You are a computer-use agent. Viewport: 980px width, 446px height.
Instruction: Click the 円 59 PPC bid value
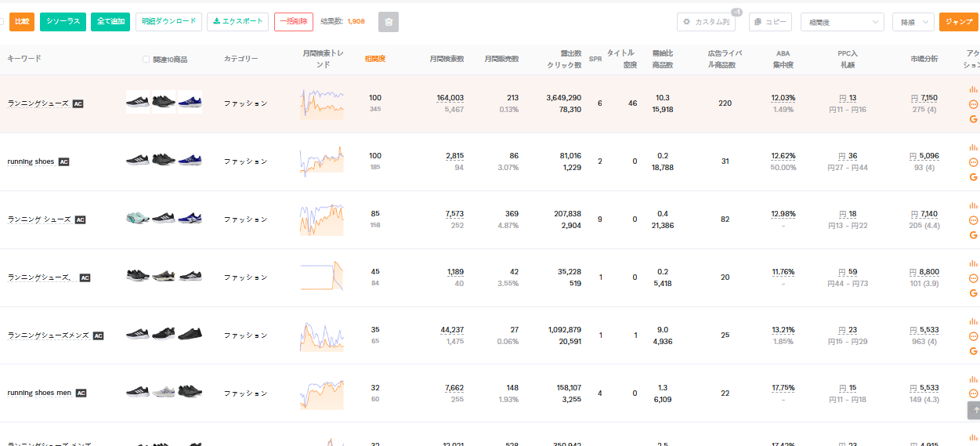[x=848, y=272]
